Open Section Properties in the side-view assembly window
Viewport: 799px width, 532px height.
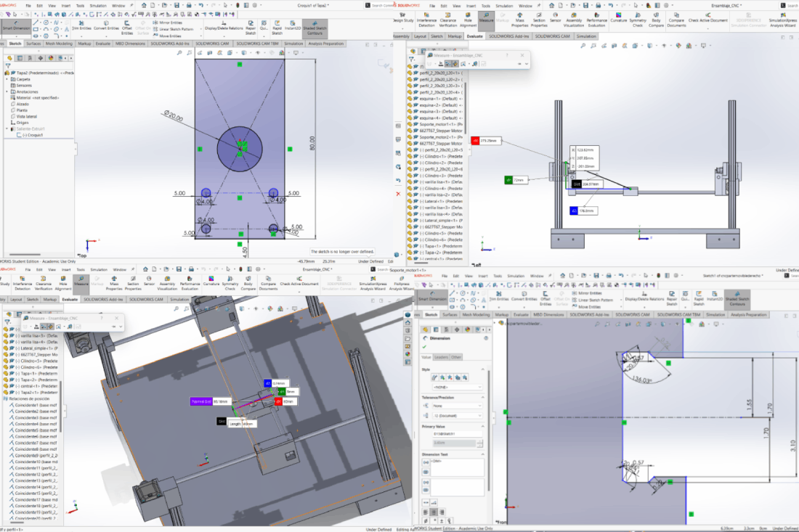coord(539,21)
